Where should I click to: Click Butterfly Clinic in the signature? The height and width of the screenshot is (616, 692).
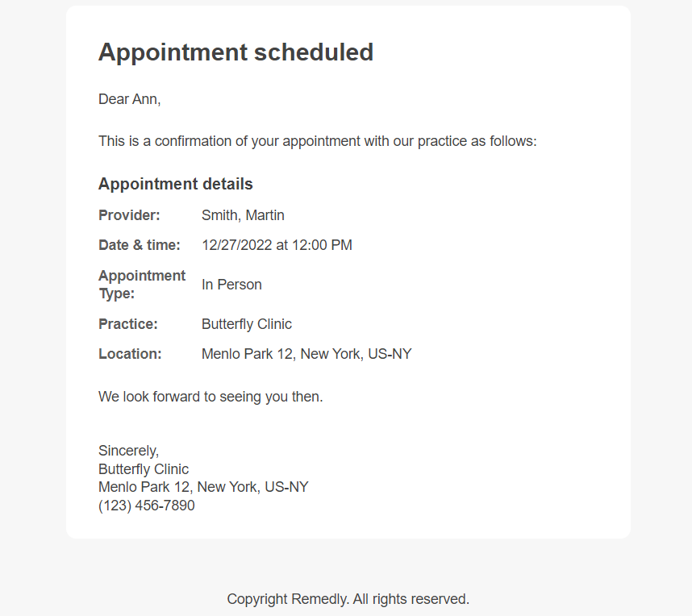point(143,469)
